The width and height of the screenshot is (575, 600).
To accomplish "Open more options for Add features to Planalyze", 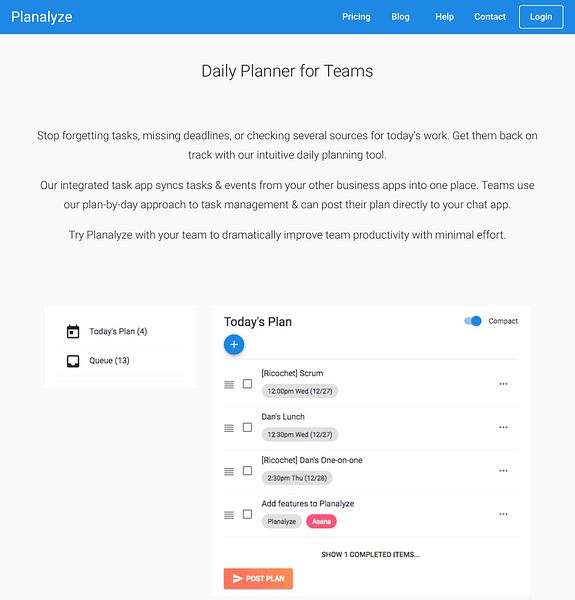I will tap(503, 514).
